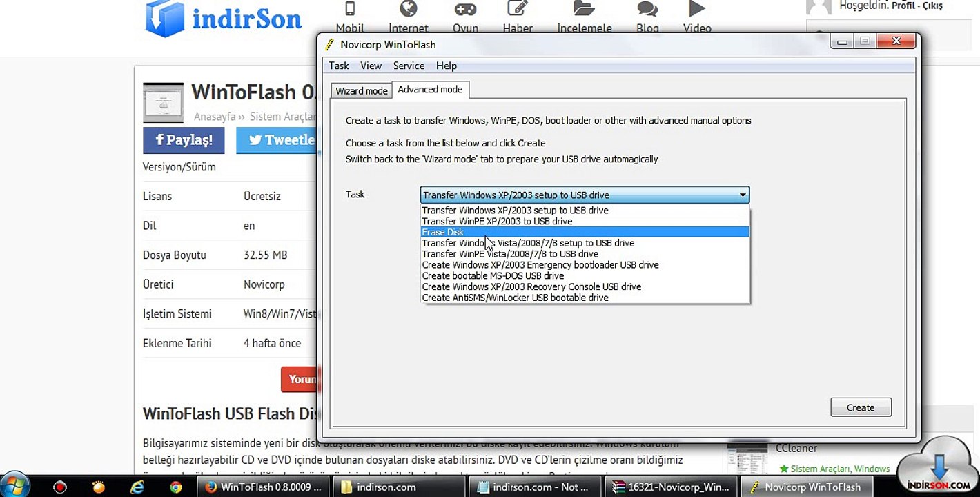Collapse the Task combo box arrow
This screenshot has width=980, height=497.
[743, 195]
